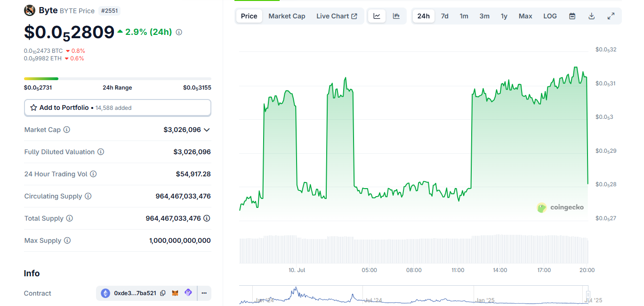Click the right handle of timeline range selector
This screenshot has width=644, height=306.
point(588,294)
